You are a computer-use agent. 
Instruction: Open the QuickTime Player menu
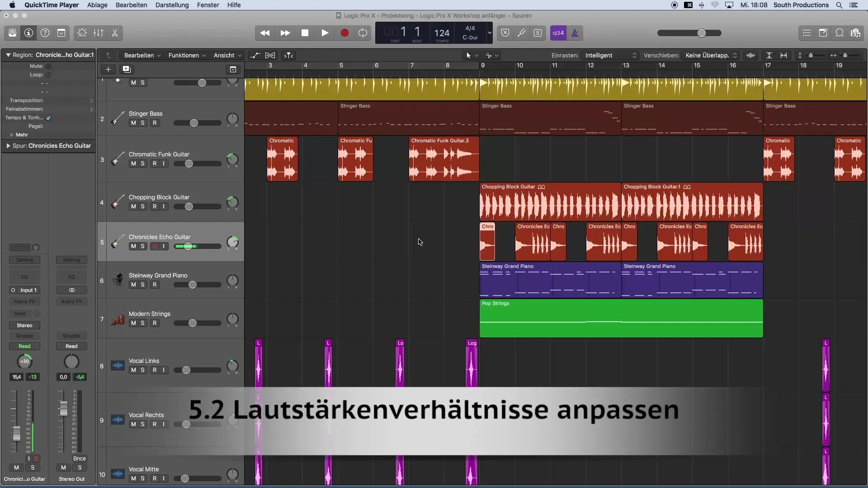(52, 5)
